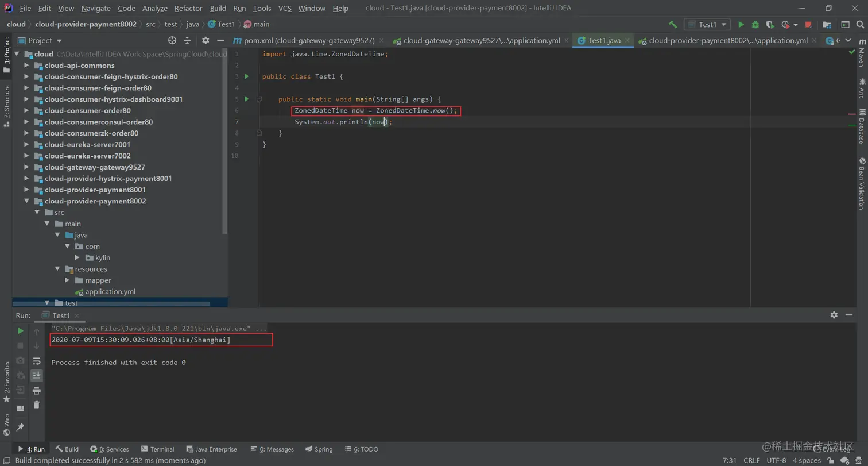Click the dump threads camera icon
Screen dimensions: 868x466
pos(20,360)
